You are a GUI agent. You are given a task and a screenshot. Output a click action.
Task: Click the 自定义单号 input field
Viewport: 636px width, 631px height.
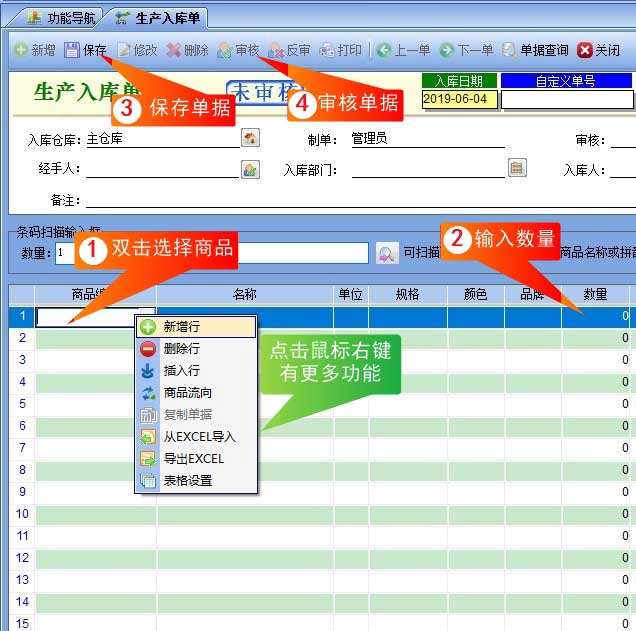(567, 99)
